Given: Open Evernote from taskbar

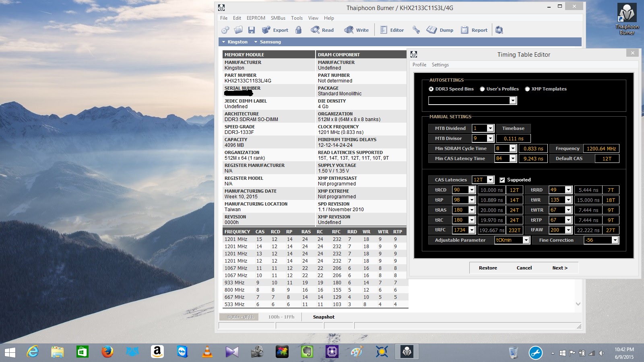Looking at the screenshot, I should [x=307, y=352].
